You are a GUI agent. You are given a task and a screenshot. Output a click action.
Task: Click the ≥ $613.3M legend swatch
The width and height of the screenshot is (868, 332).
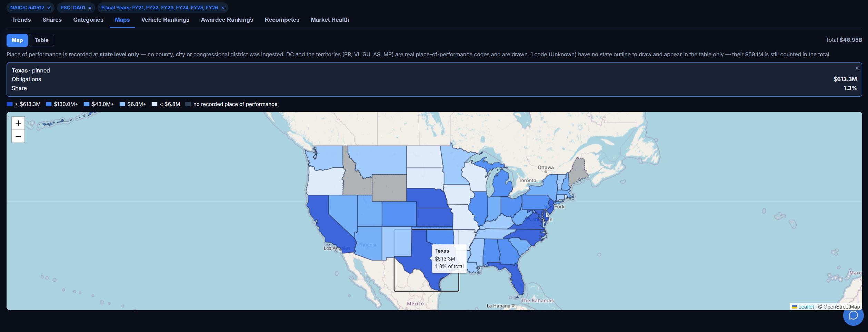[10, 104]
